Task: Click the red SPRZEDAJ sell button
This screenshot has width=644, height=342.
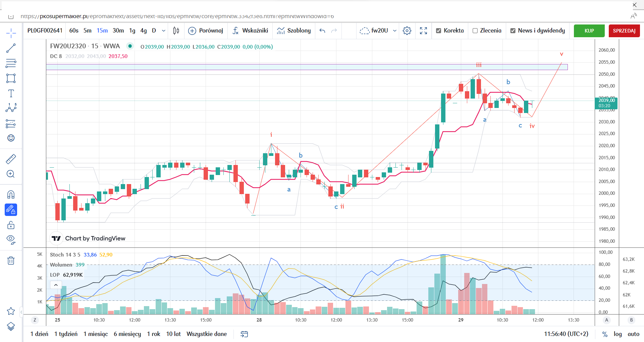Action: click(x=624, y=31)
